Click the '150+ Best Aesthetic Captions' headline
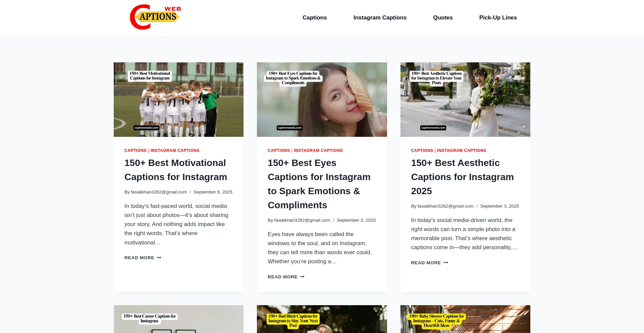 point(462,177)
